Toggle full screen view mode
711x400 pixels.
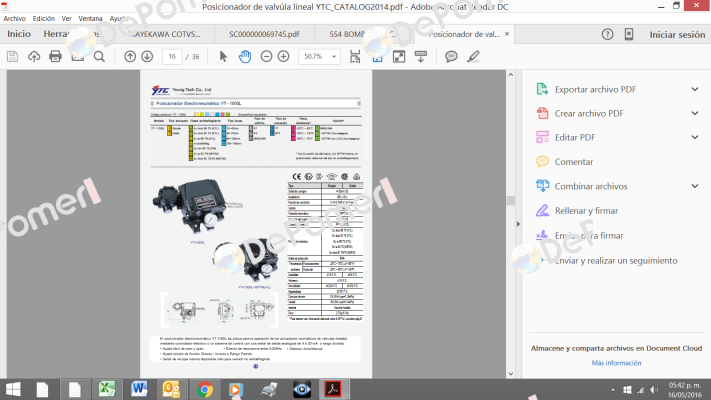pyautogui.click(x=399, y=56)
